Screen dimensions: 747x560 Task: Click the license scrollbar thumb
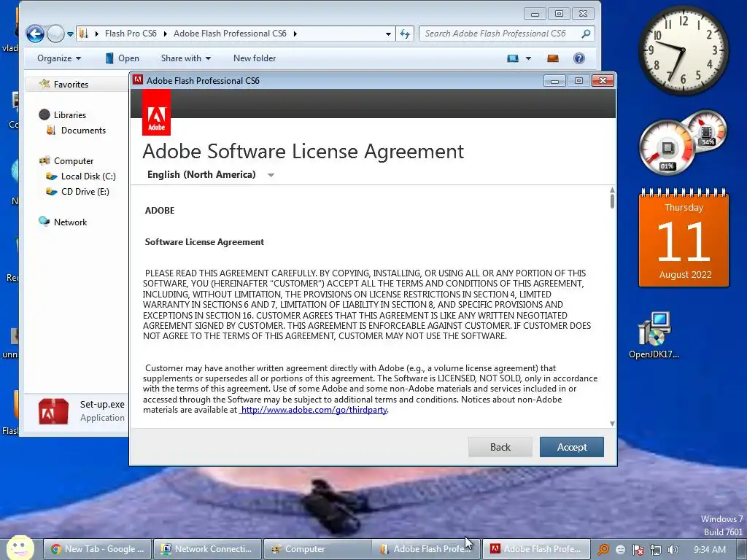(612, 201)
